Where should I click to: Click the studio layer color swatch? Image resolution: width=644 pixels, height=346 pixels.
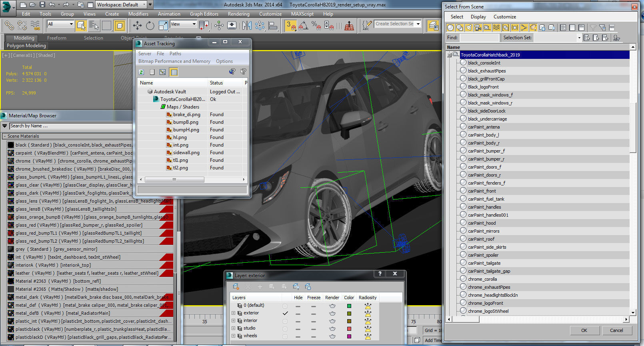click(x=349, y=328)
